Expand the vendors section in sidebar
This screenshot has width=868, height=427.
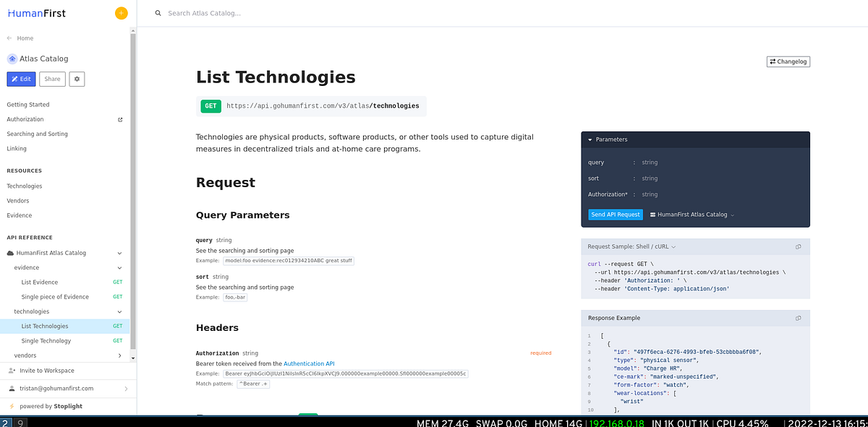pos(120,355)
